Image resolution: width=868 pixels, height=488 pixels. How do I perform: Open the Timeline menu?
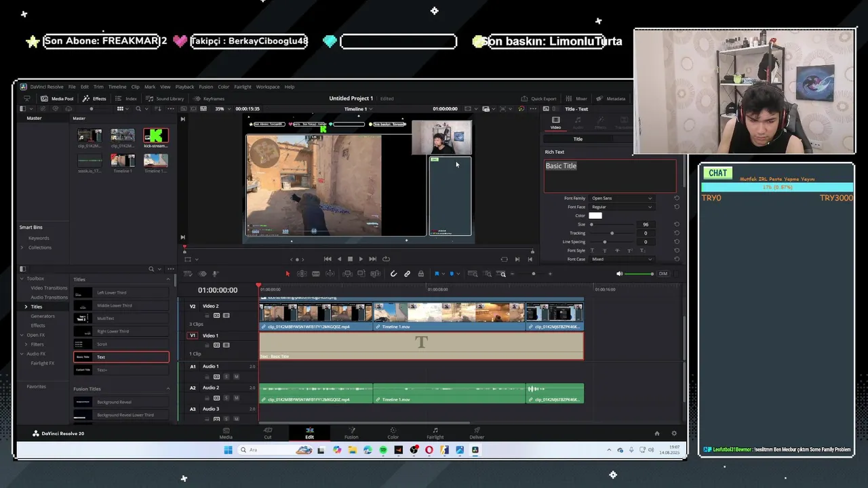tap(117, 87)
